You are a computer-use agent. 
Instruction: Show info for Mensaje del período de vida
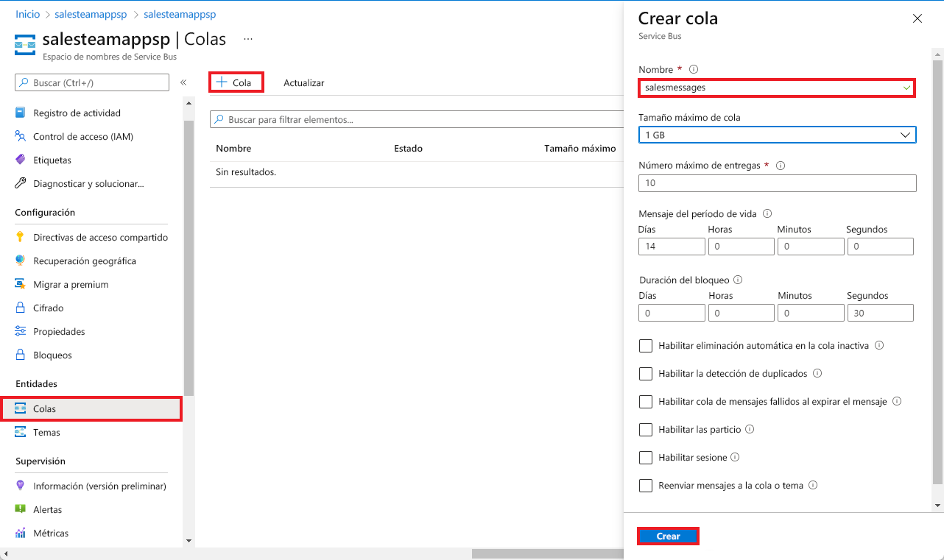767,213
